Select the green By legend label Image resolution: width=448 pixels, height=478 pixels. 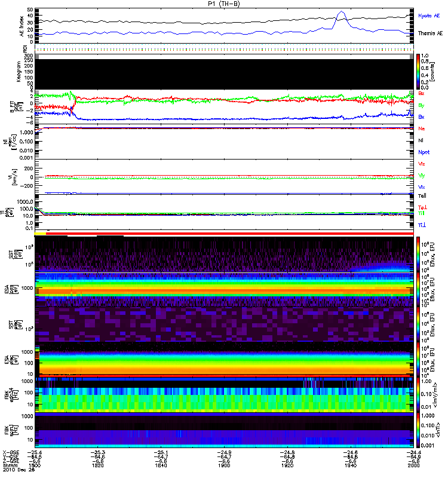point(421,106)
